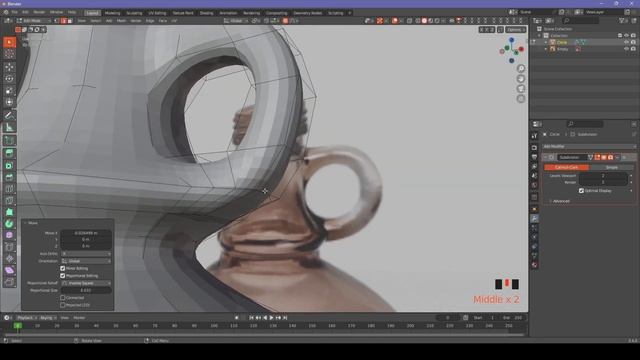Open the outliner filter funnel
This screenshot has width=640, height=360.
click(622, 20)
